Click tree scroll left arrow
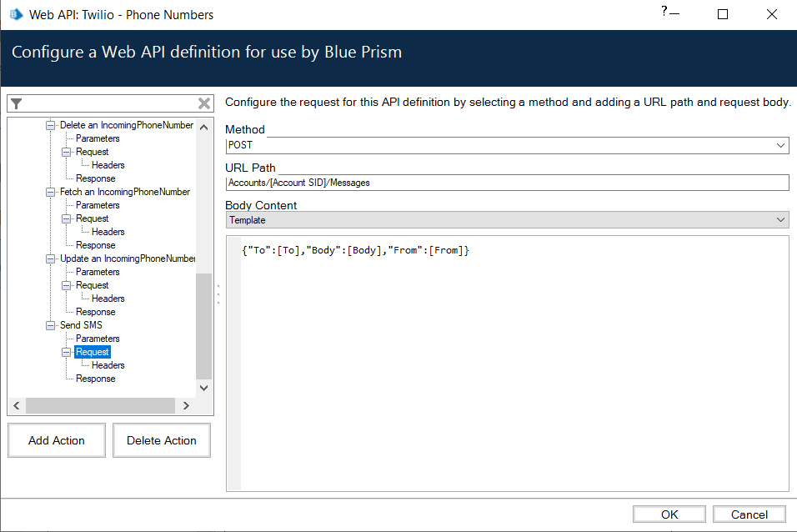The image size is (797, 532). tap(17, 405)
